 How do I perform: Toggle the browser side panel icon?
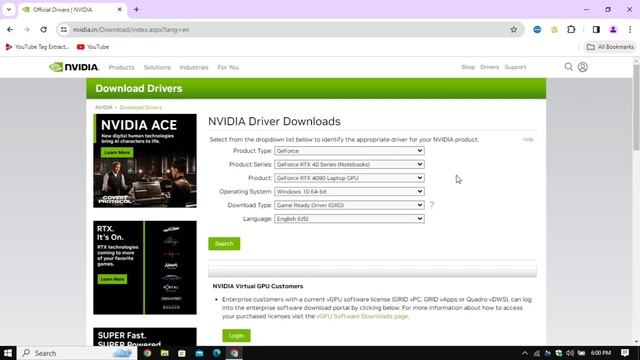click(596, 29)
